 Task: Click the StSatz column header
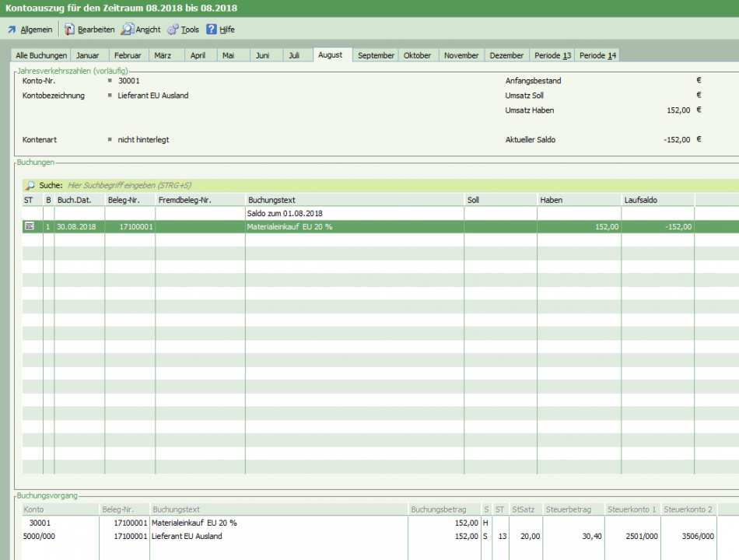tap(526, 509)
